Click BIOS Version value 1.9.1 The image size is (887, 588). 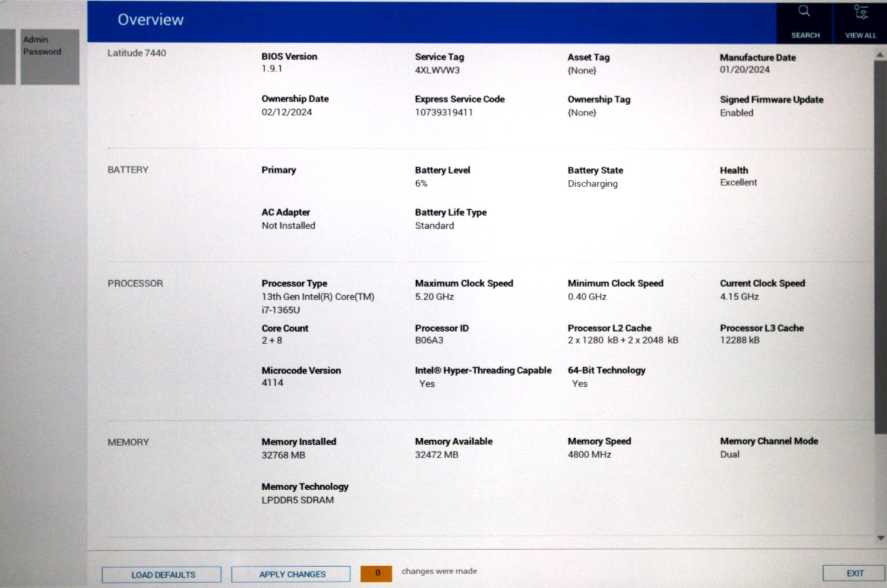click(x=272, y=68)
